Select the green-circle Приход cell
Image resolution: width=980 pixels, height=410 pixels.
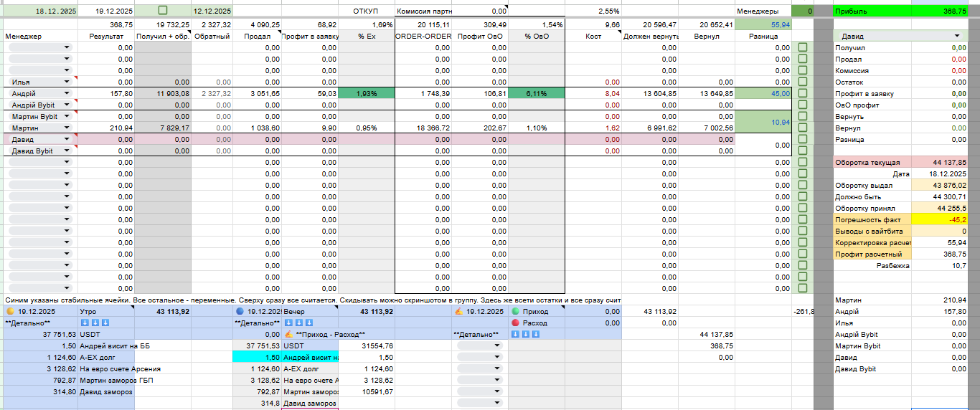click(x=536, y=312)
